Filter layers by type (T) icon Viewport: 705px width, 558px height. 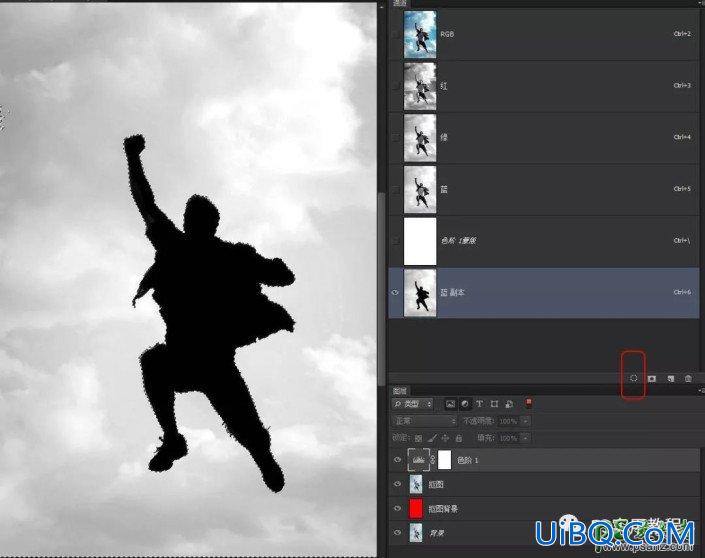pyautogui.click(x=479, y=404)
